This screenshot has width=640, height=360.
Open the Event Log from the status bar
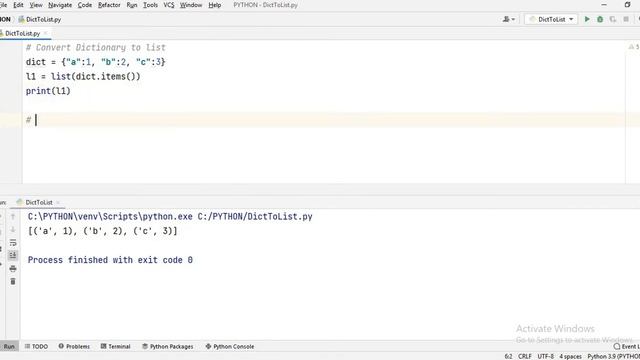coord(627,347)
